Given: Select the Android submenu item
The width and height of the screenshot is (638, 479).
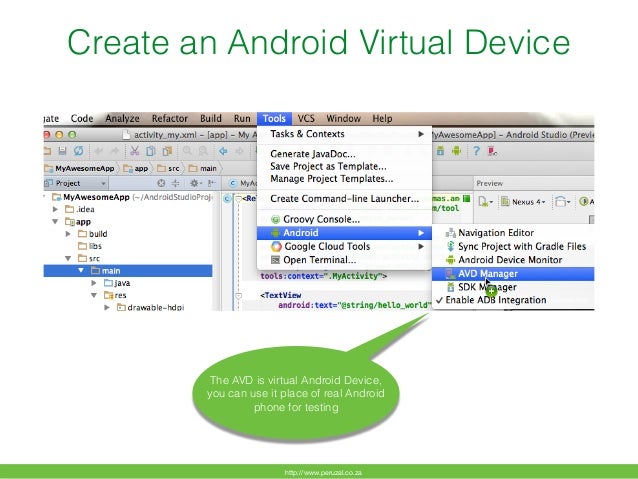Looking at the screenshot, I should click(344, 233).
